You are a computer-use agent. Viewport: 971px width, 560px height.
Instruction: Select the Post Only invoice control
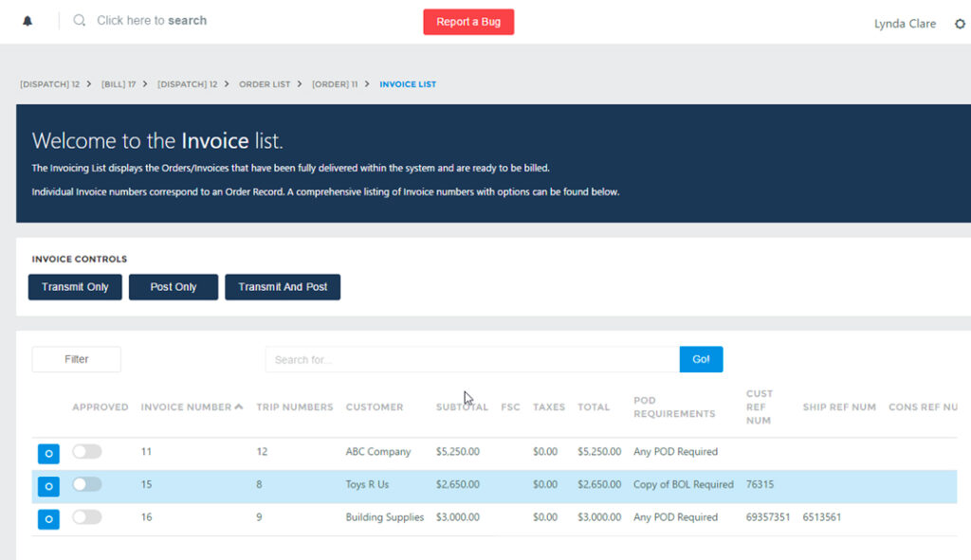coord(173,286)
